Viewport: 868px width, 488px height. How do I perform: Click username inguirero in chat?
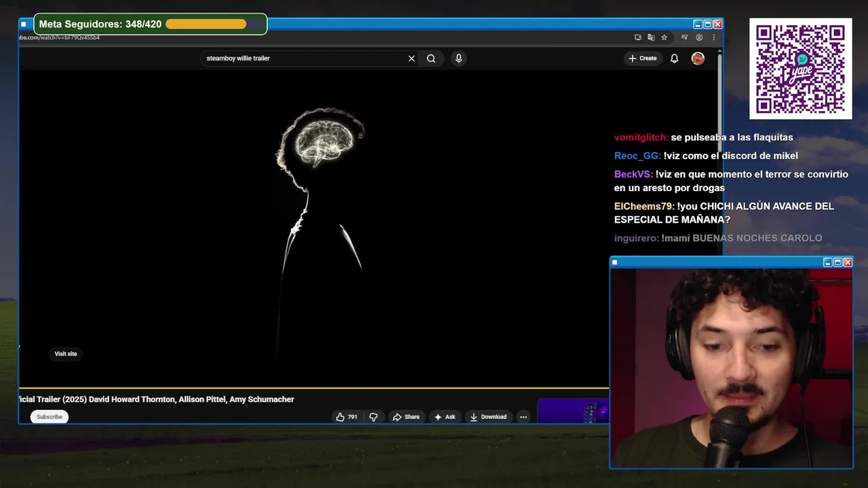tap(636, 238)
